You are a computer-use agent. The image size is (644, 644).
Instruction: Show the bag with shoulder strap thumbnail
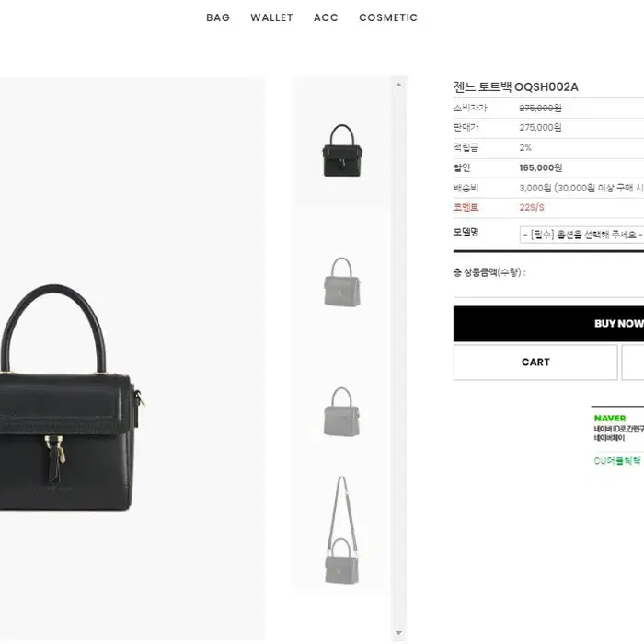point(341,530)
